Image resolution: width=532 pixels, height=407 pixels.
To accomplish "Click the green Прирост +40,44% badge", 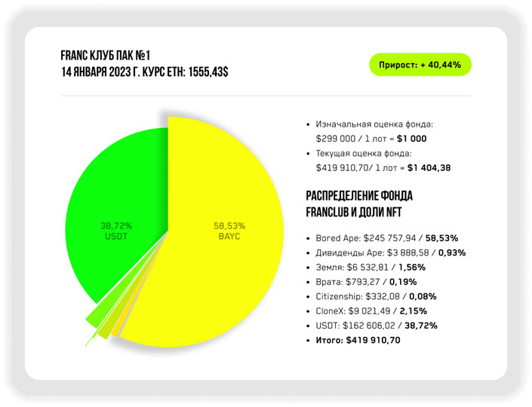I will coord(420,65).
